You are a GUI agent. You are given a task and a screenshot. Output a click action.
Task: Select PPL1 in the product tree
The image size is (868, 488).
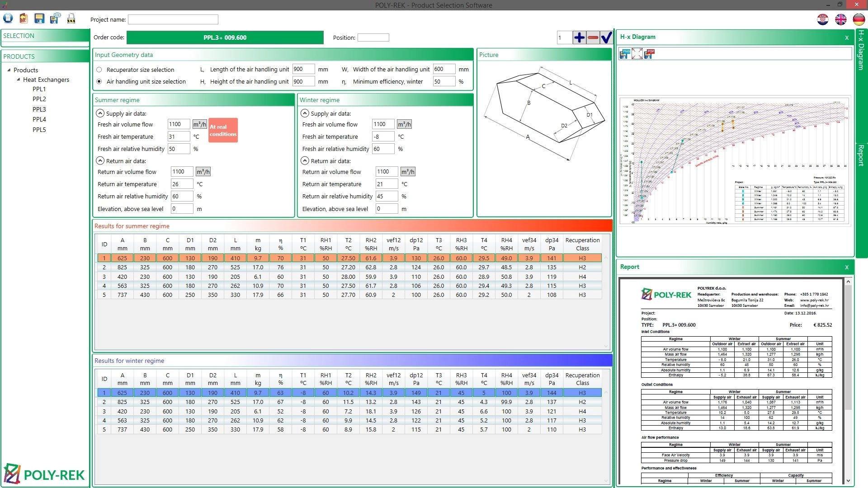39,89
